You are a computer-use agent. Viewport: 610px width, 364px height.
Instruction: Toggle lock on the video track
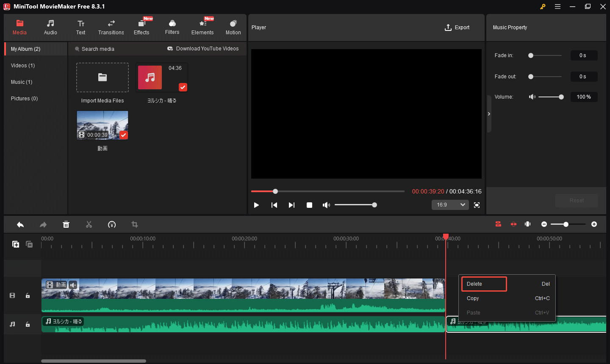[28, 296]
